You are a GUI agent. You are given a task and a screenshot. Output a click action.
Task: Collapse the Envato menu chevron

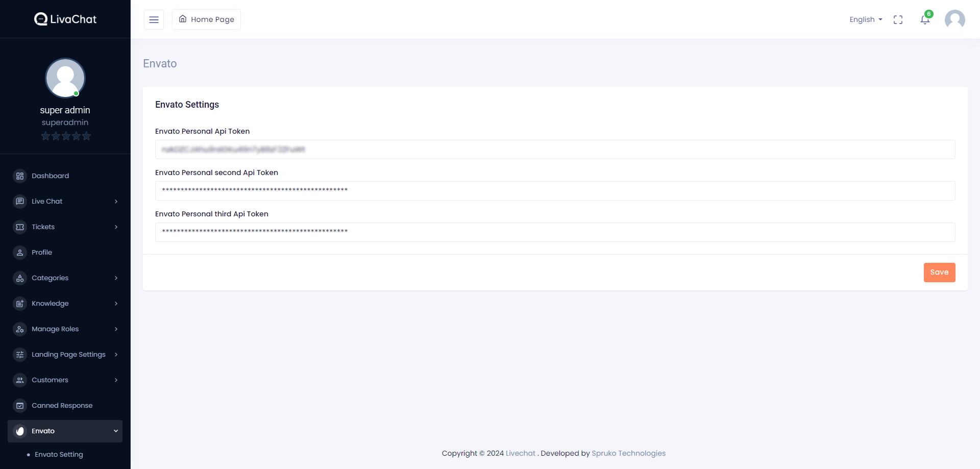pos(116,431)
